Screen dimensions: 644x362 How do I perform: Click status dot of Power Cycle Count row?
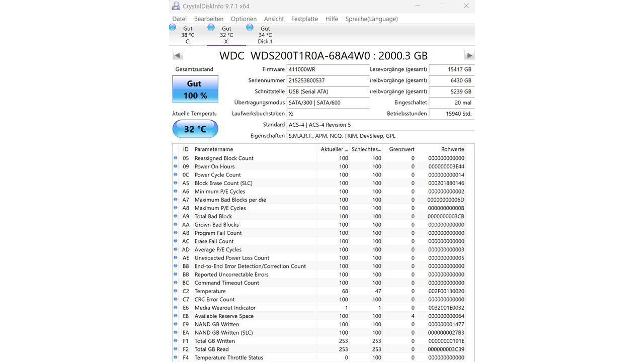(176, 175)
